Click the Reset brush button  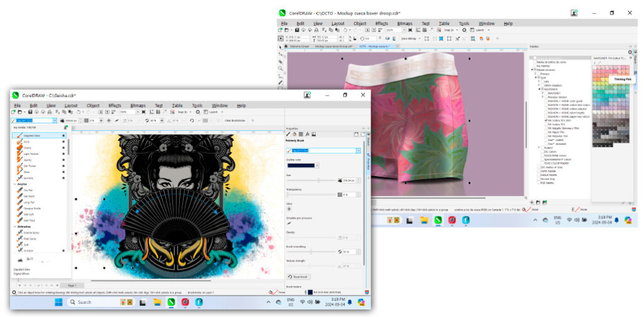(x=299, y=277)
